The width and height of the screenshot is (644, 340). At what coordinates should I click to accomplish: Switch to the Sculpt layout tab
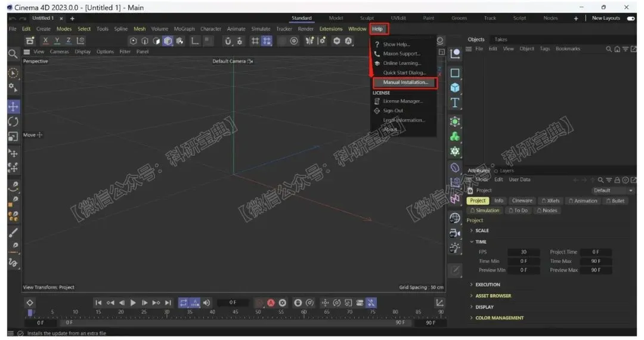[367, 18]
